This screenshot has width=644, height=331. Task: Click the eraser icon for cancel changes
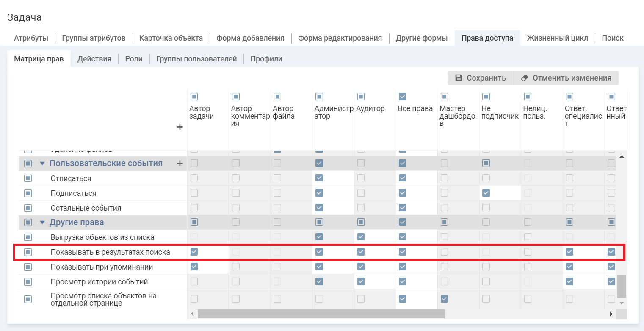pos(525,78)
